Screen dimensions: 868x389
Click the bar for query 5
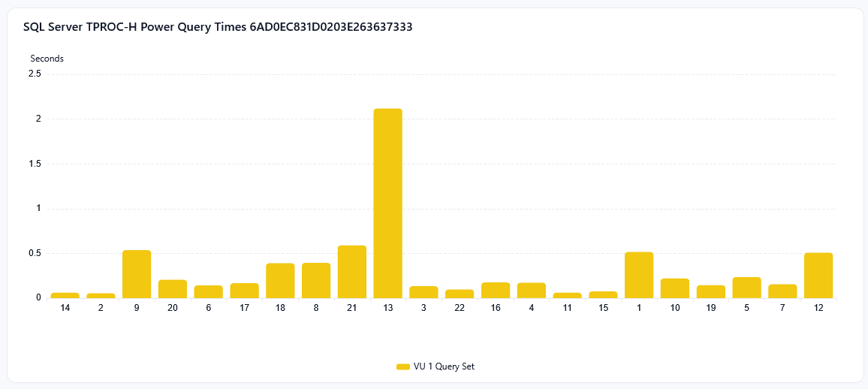tap(747, 288)
